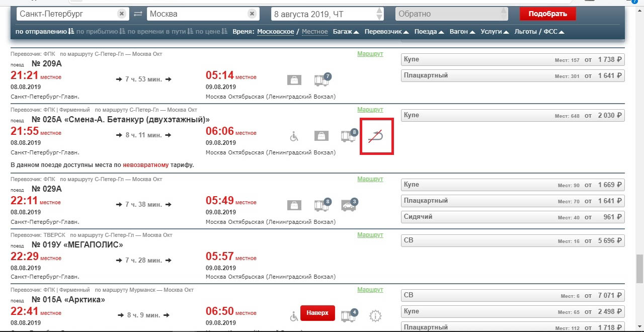
Task: Click hand baggage icon on train 029A
Action: [x=294, y=205]
